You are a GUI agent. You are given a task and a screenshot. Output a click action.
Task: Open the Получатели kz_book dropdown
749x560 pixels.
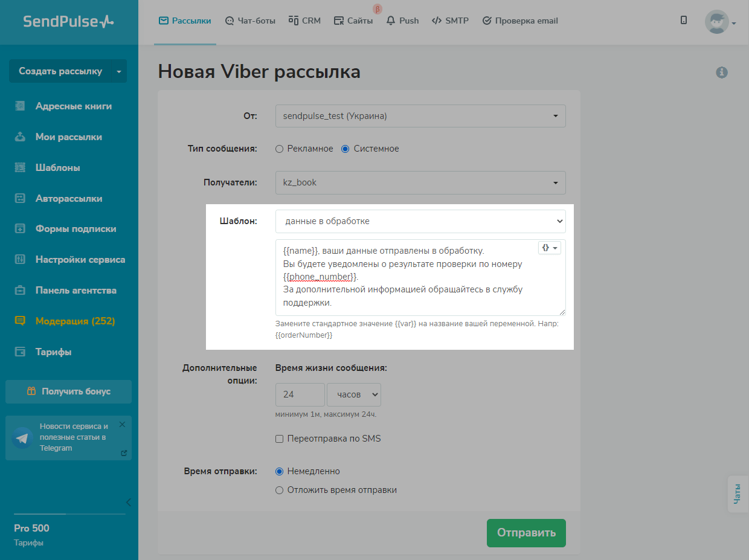click(x=420, y=182)
